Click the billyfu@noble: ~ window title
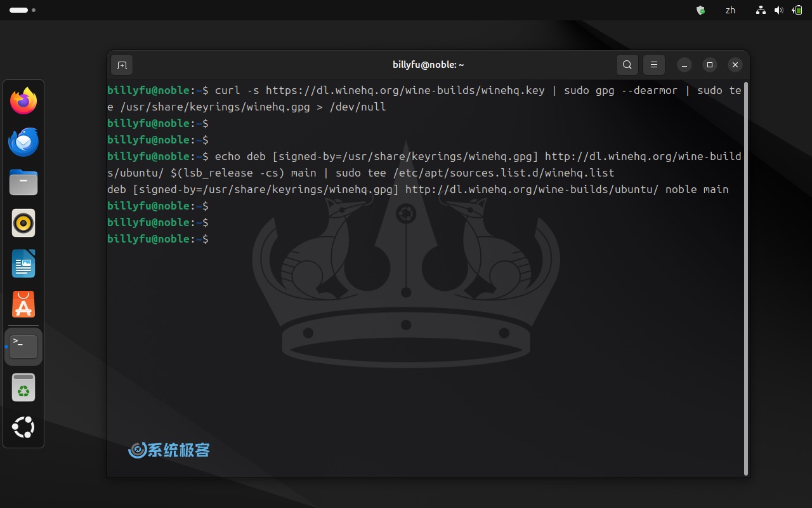Screen dimensions: 812x508 pyautogui.click(x=428, y=65)
